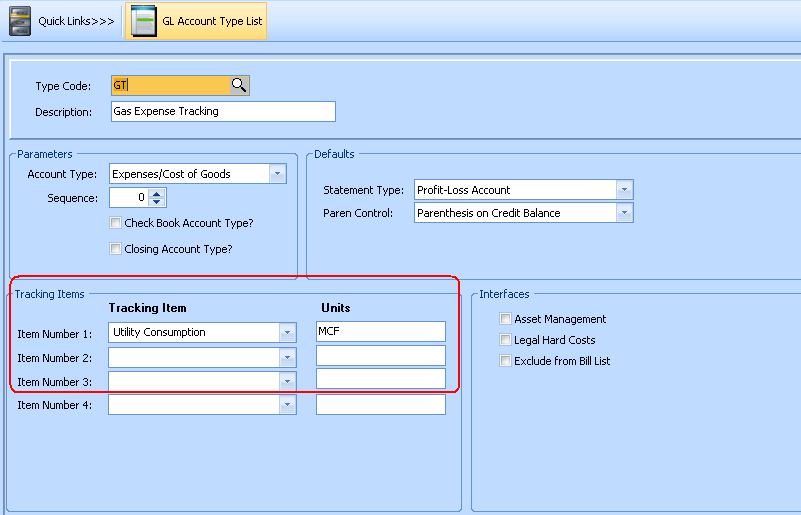
Task: Expand Item Number 1 tracking item dropdown
Action: coord(287,332)
